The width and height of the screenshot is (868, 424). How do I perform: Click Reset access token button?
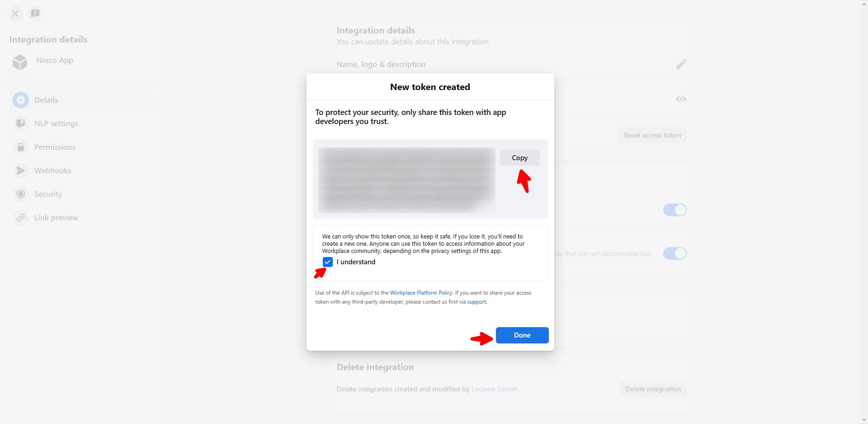point(652,135)
